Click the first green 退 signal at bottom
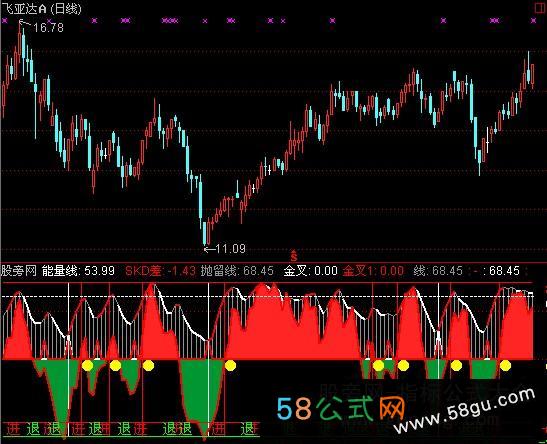 [34, 429]
